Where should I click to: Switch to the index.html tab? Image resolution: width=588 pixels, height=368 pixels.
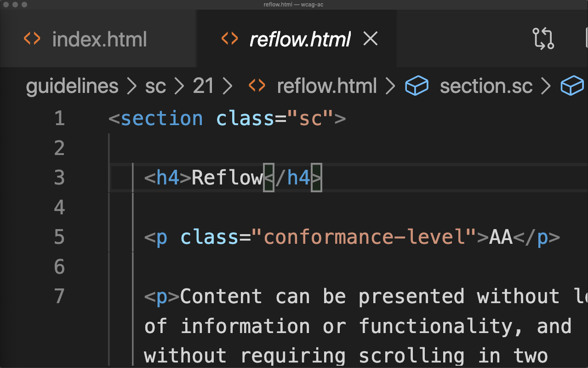coord(98,39)
